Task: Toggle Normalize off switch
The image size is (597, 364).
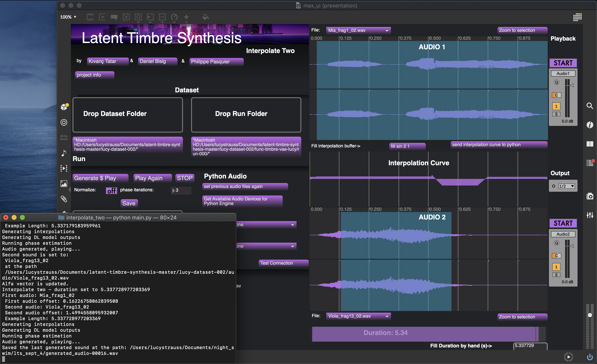Action: (112, 191)
